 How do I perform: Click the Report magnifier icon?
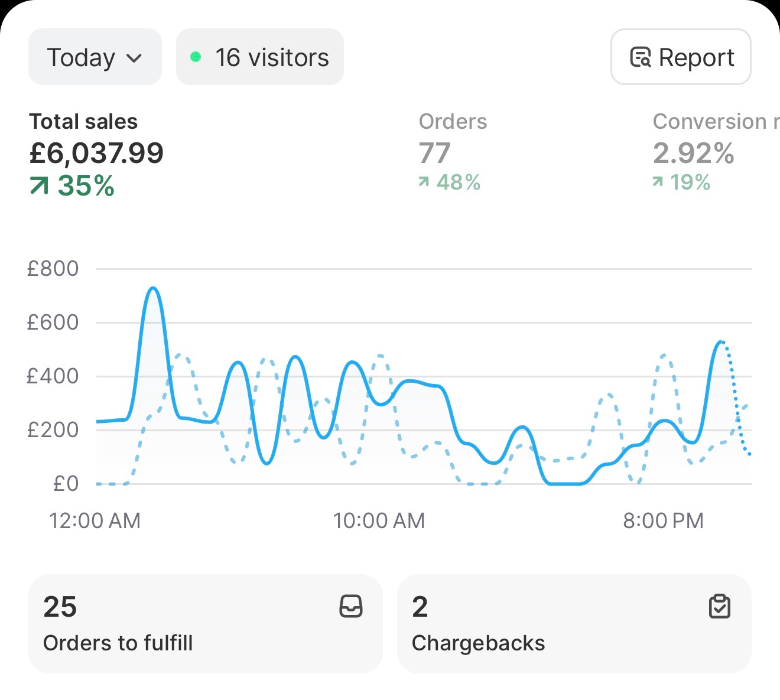coord(641,57)
